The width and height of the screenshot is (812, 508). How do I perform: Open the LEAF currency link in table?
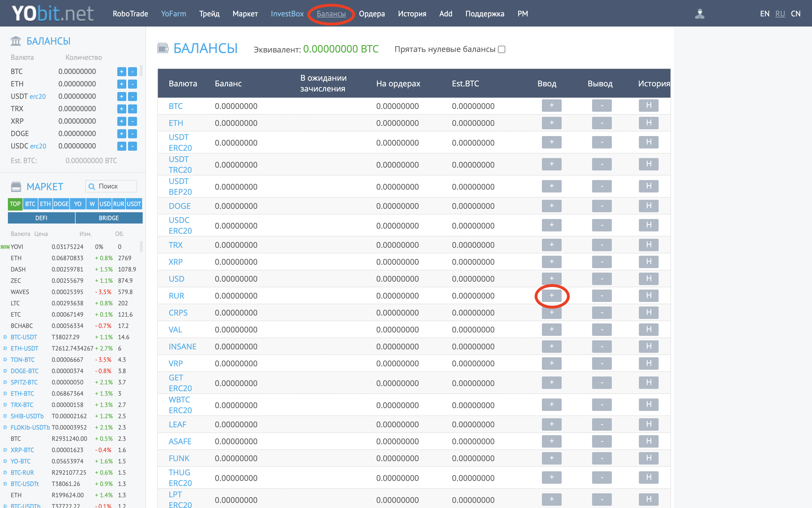(178, 424)
